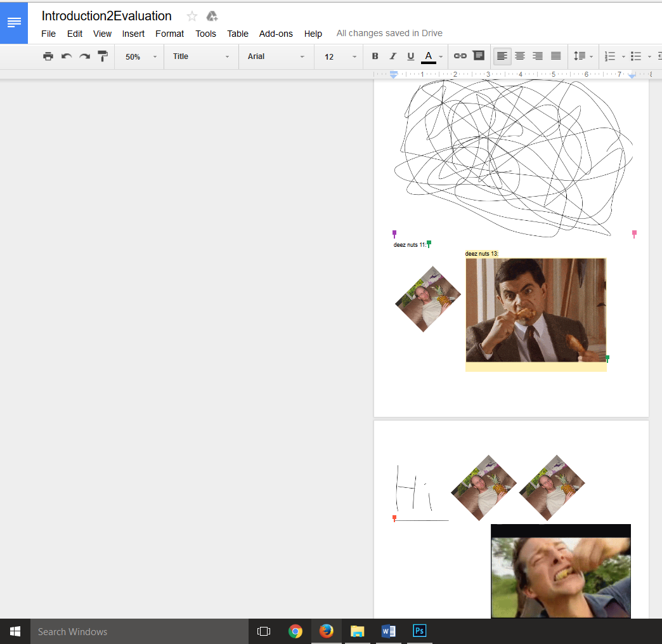Open the File menu
The image size is (662, 644).
coord(49,34)
